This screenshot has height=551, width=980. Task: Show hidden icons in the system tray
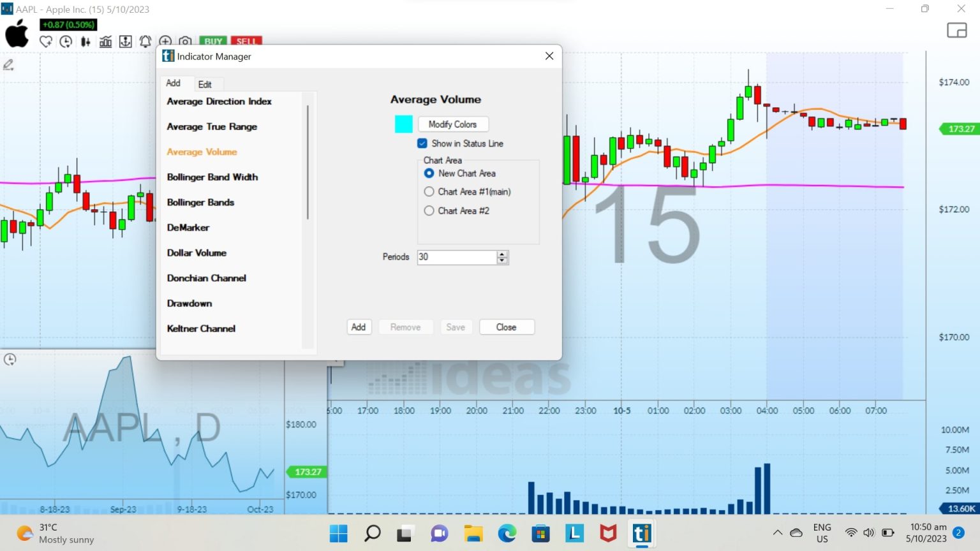778,532
